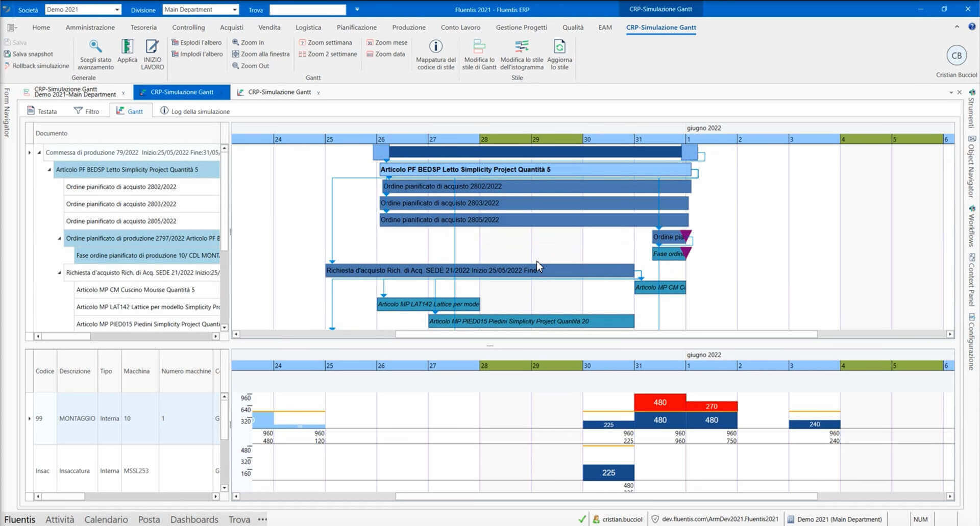The image size is (980, 526).
Task: Switch to CRP-Simulazione Gantt Demo 2021-Main Department tab
Action: click(75, 92)
